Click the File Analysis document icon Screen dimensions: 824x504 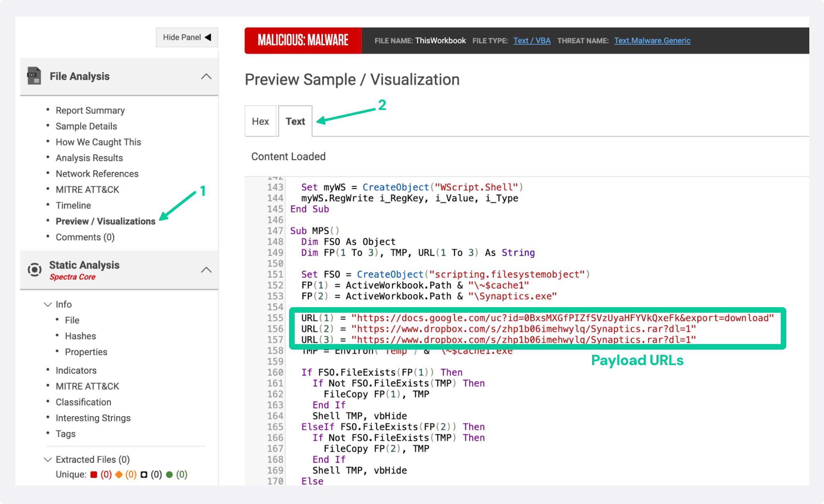34,76
